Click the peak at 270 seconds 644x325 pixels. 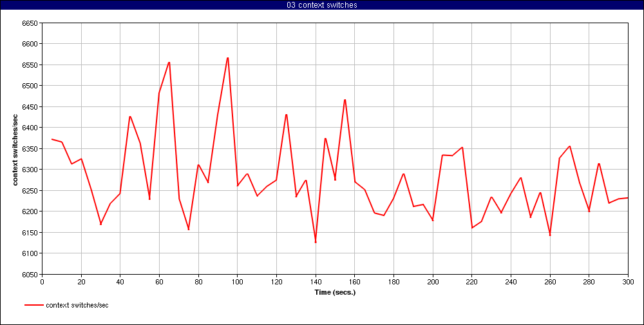(x=569, y=146)
